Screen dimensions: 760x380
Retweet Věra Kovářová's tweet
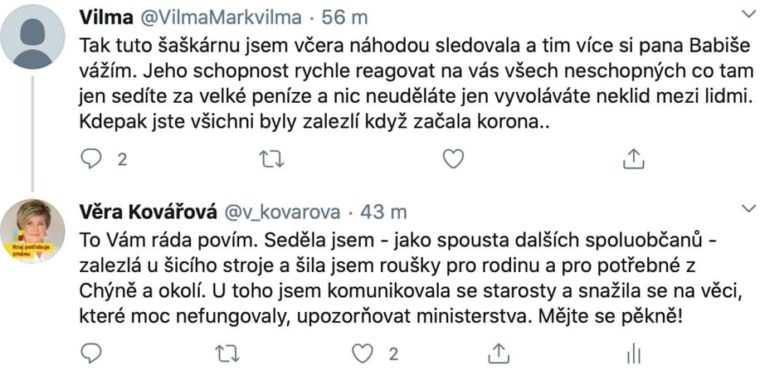click(227, 354)
